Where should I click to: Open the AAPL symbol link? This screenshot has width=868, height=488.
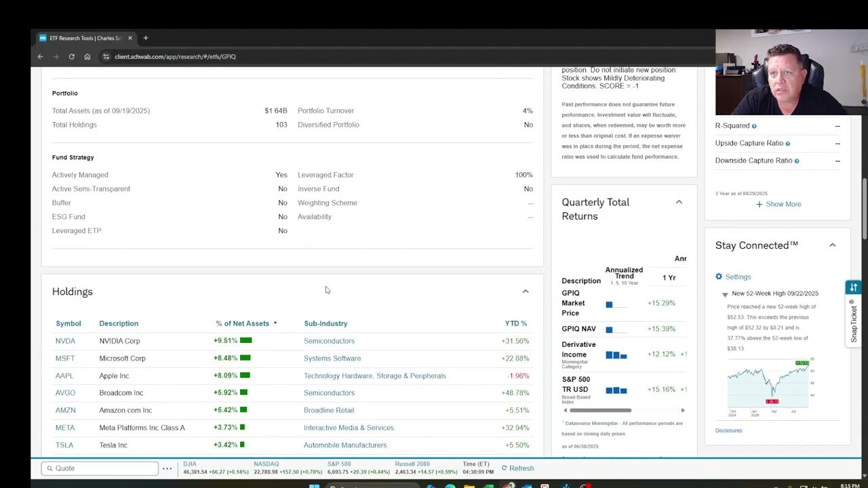[x=64, y=376]
